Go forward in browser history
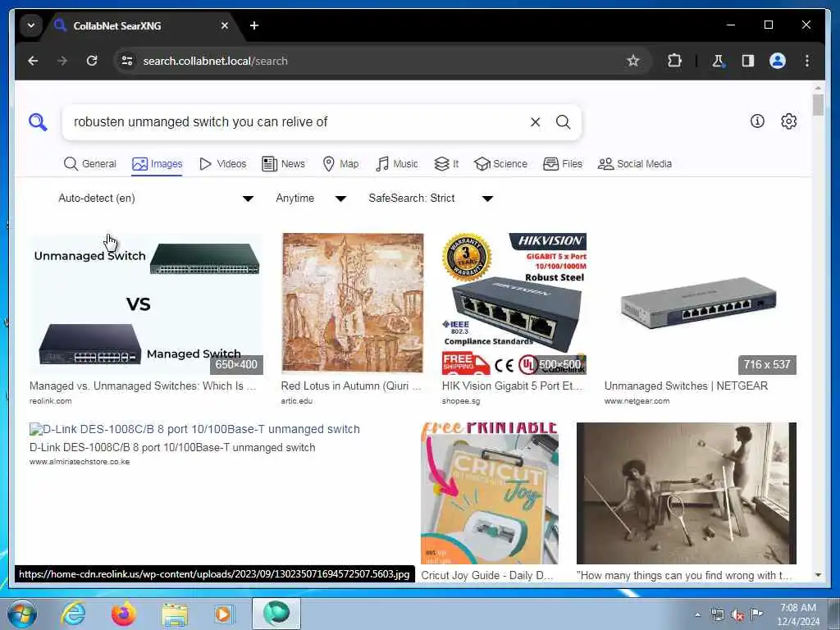 coord(62,61)
